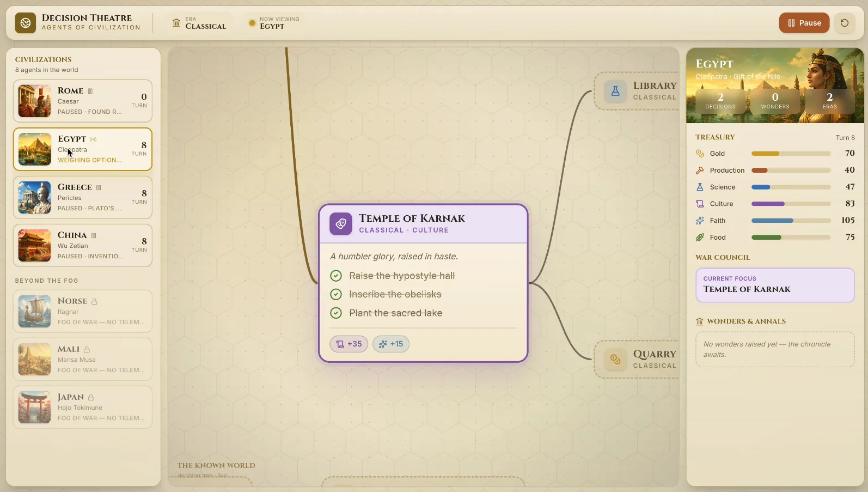Click the Production hammer icon
This screenshot has width=868, height=492.
[x=700, y=171]
